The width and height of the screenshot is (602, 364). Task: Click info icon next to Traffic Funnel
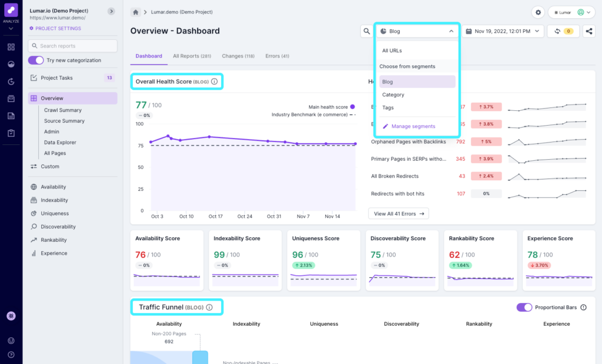(209, 307)
